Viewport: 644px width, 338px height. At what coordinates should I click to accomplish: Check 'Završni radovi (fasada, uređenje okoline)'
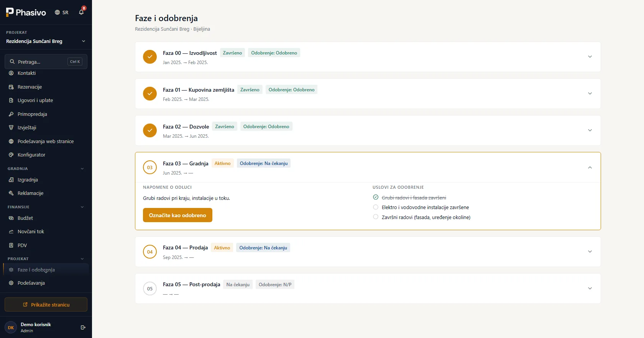click(376, 217)
